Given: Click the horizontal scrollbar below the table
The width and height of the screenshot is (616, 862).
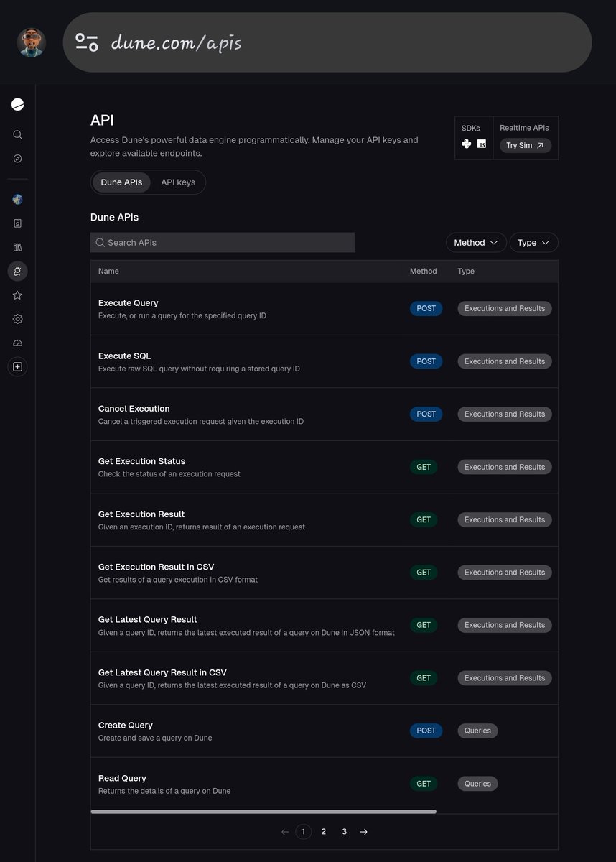Looking at the screenshot, I should (263, 811).
